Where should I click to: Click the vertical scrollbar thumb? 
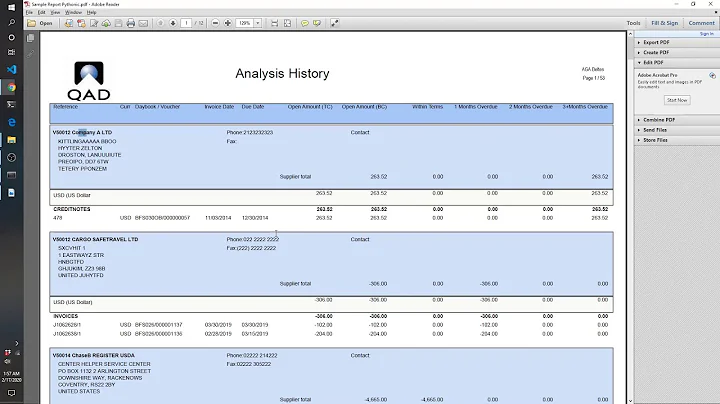coord(630,48)
